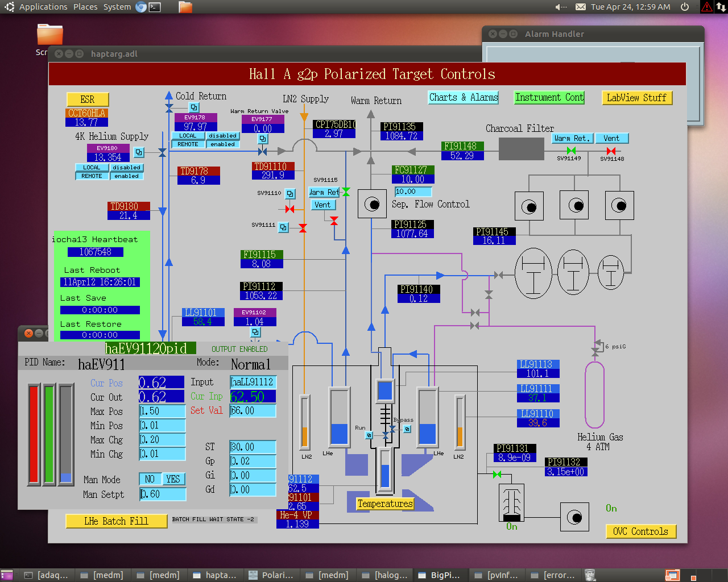The width and height of the screenshot is (728, 582).
Task: Open the Applications menu
Action: 43,7
